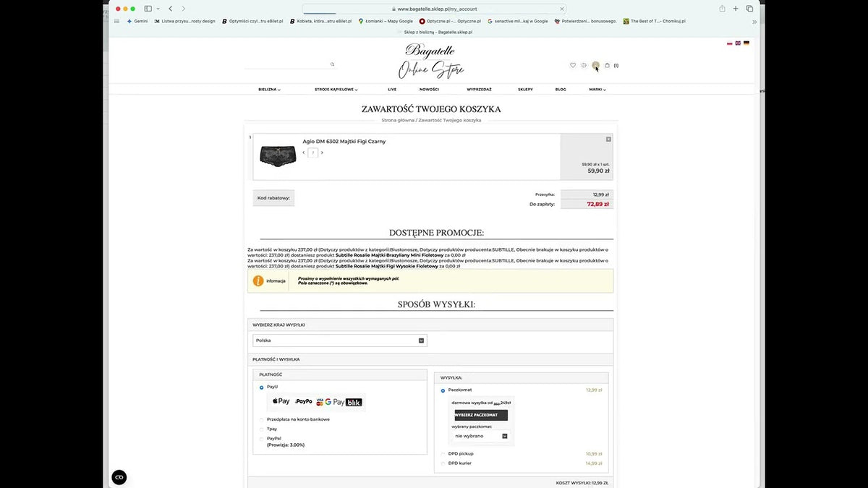Click the Kod rabatowy button

[273, 197]
